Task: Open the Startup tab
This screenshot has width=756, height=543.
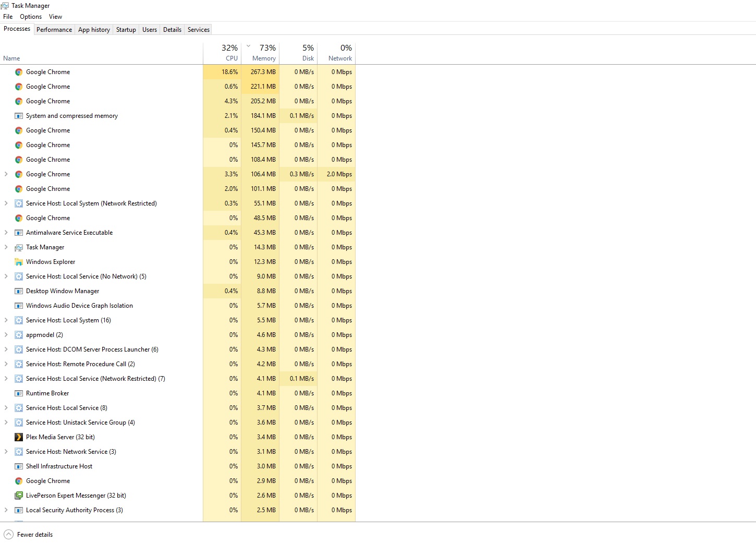Action: coord(126,30)
